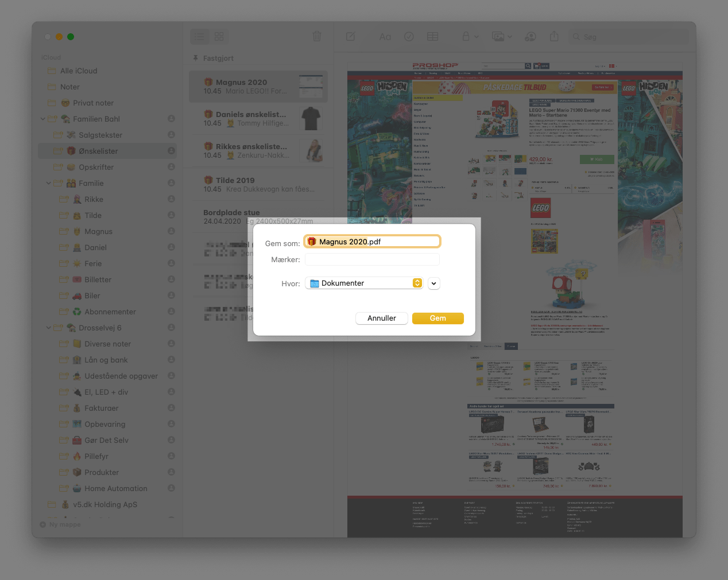Select the Noter folder
Screen dimensions: 728x580
tap(107, 87)
